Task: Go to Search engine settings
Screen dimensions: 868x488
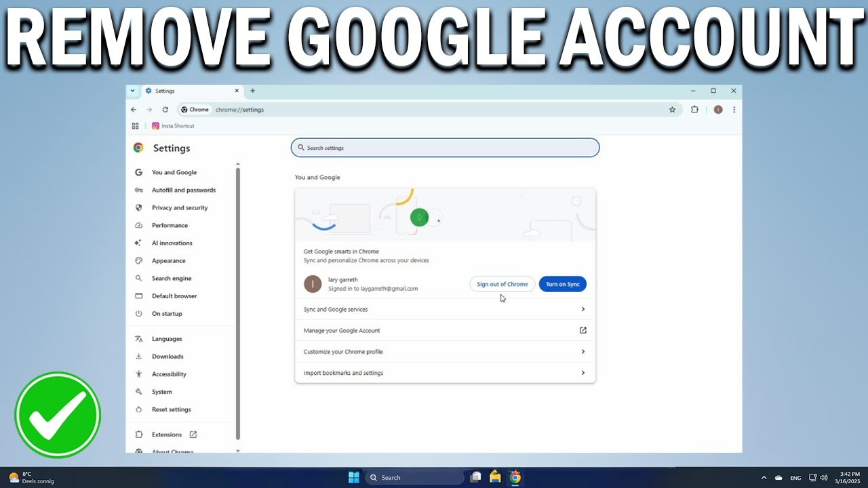Action: tap(172, 279)
